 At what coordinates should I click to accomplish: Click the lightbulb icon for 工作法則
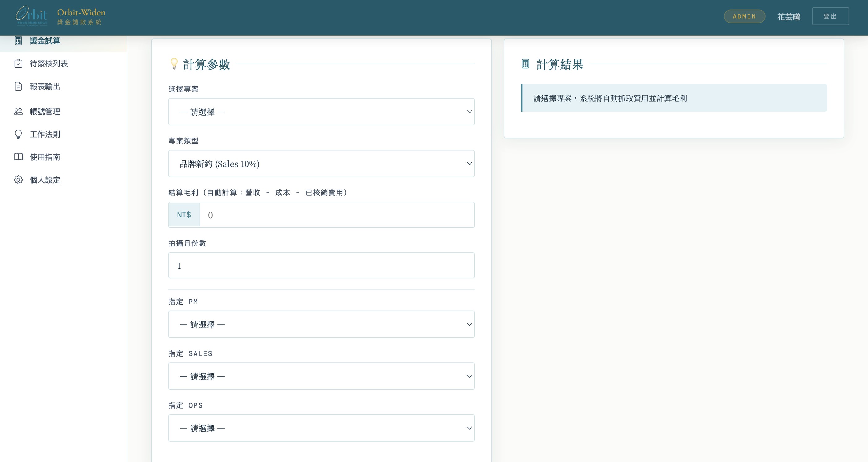coord(18,134)
